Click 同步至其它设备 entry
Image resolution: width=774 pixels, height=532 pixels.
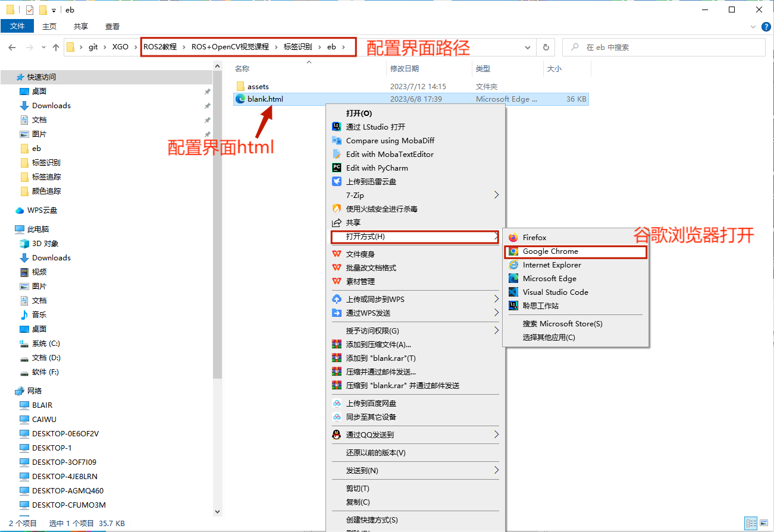(415, 417)
